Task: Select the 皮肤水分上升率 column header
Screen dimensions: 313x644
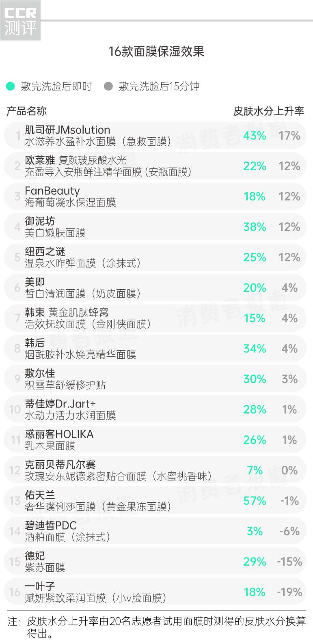Action: point(268,111)
